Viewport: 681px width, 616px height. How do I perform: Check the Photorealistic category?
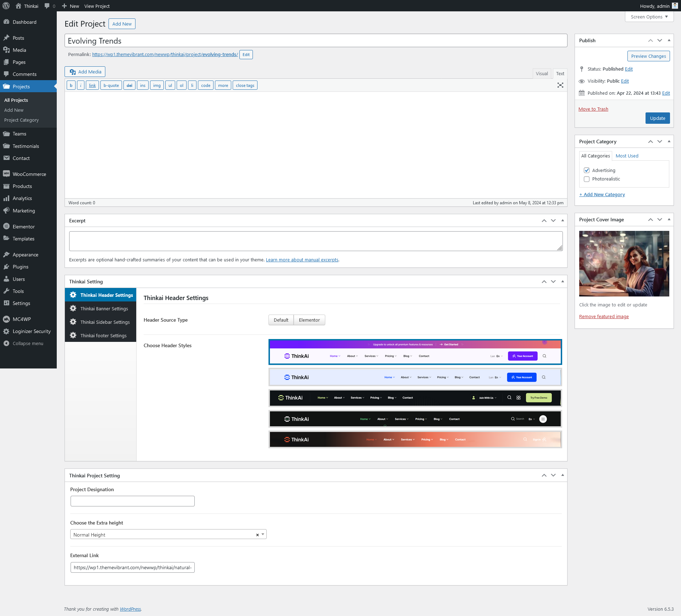coord(587,179)
